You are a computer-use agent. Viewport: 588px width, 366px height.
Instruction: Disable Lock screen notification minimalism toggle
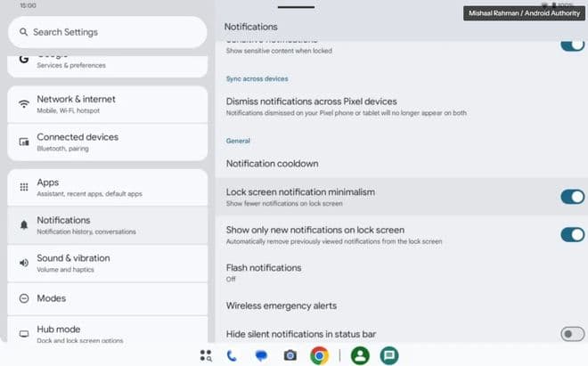click(x=572, y=197)
